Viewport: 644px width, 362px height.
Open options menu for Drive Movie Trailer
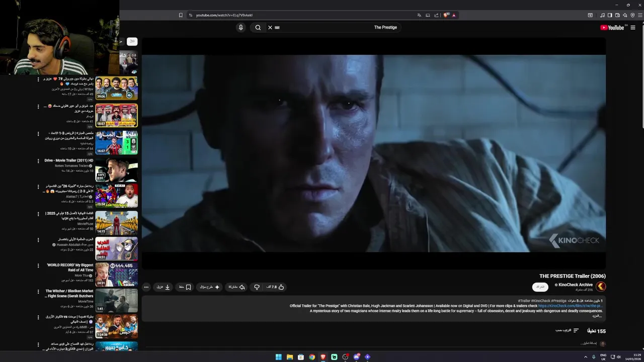click(x=38, y=161)
